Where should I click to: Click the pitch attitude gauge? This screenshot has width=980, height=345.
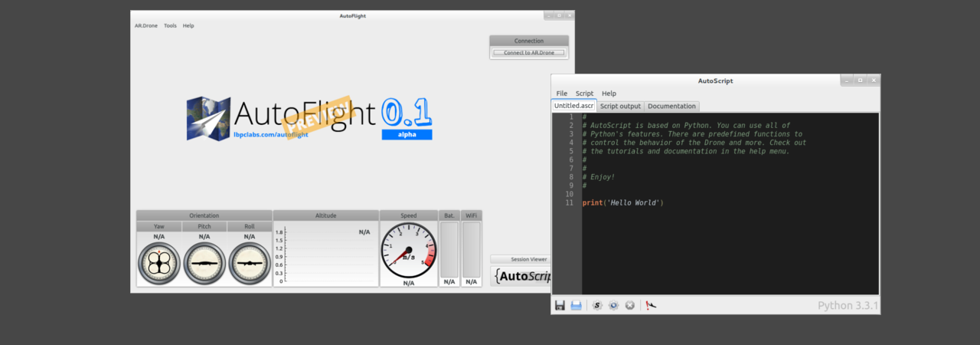[x=204, y=264]
